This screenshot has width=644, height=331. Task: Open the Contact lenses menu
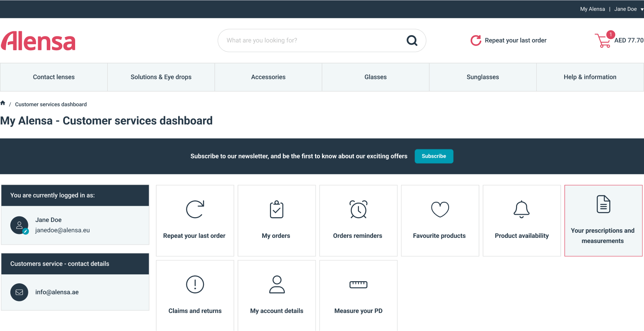54,77
